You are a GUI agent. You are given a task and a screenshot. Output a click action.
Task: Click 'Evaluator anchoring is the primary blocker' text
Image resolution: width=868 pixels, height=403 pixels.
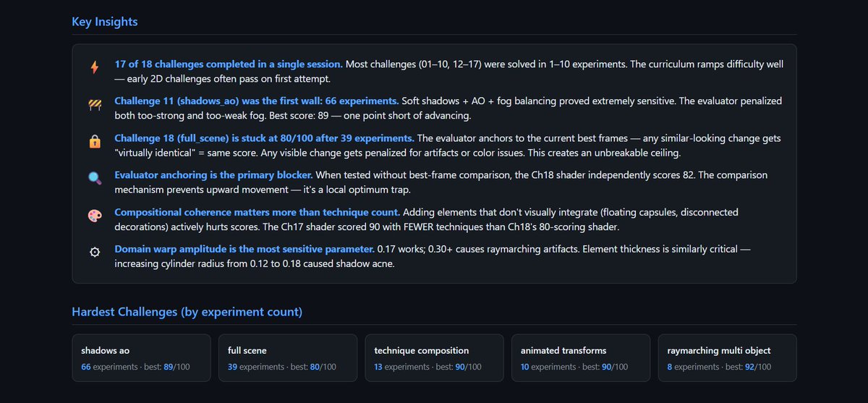[214, 175]
